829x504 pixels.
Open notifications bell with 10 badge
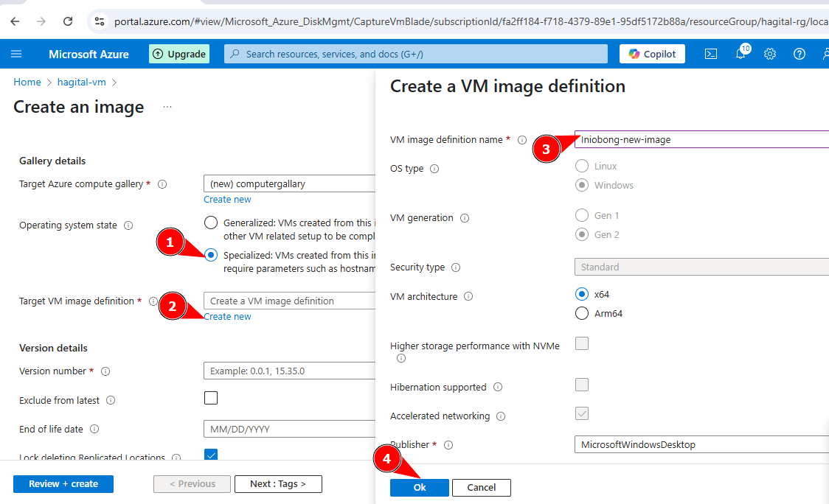click(741, 53)
